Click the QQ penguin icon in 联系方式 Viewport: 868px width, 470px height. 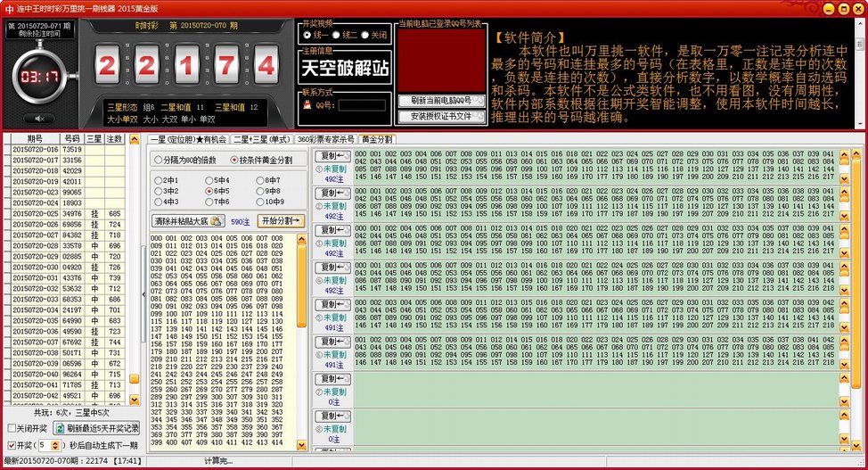click(x=307, y=105)
